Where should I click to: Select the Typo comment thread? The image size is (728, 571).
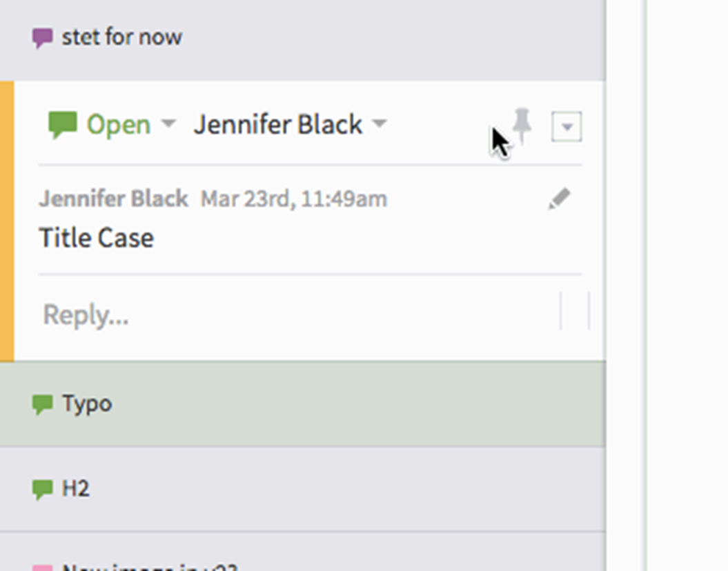coord(86,403)
